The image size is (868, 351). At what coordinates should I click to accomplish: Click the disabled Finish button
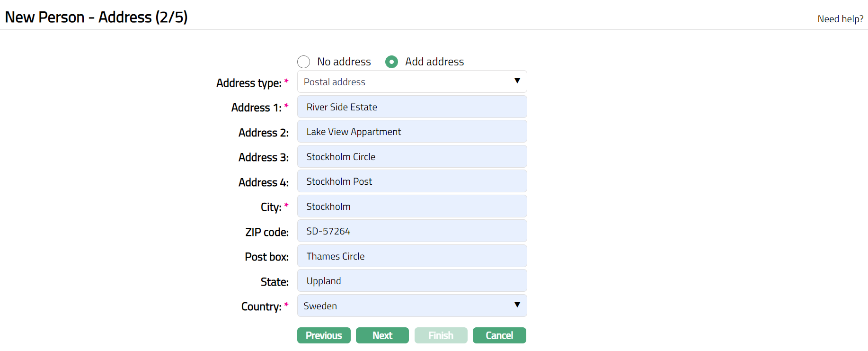441,335
